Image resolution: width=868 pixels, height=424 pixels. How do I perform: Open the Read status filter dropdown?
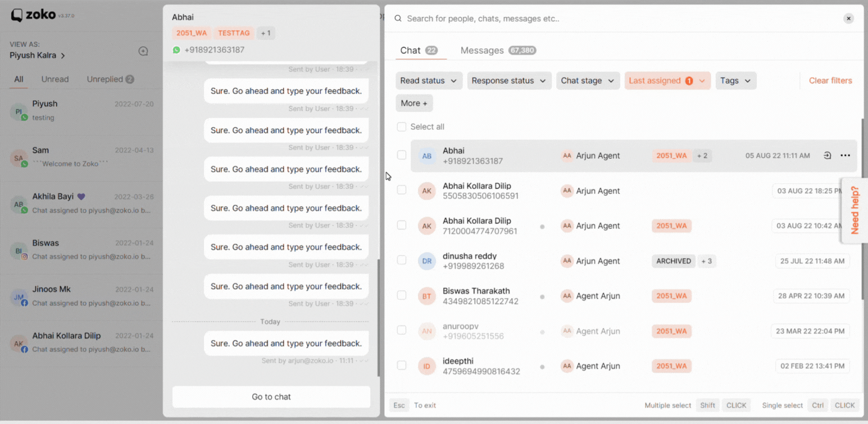[429, 81]
